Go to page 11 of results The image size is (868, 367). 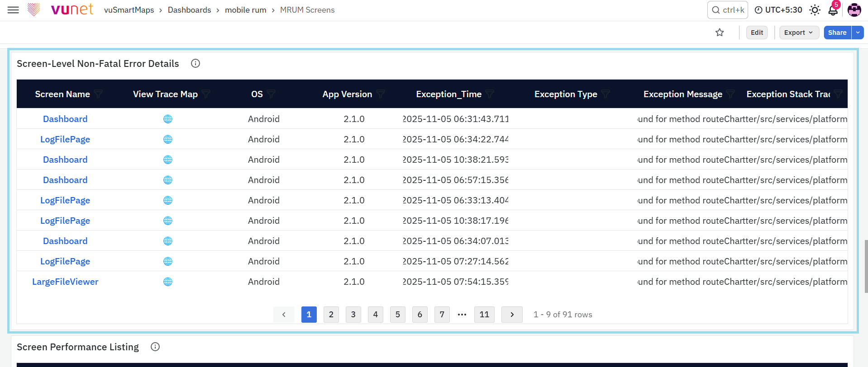(484, 315)
